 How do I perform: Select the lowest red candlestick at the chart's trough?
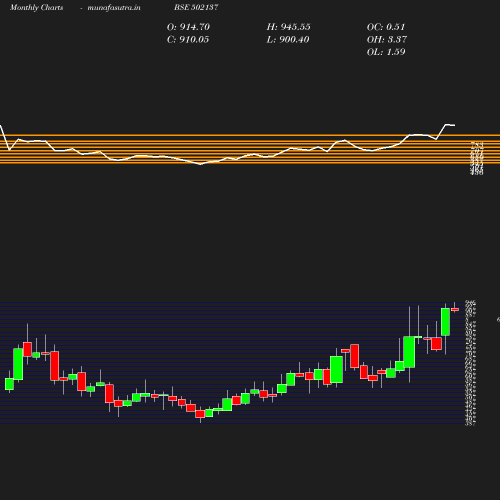coord(200,414)
